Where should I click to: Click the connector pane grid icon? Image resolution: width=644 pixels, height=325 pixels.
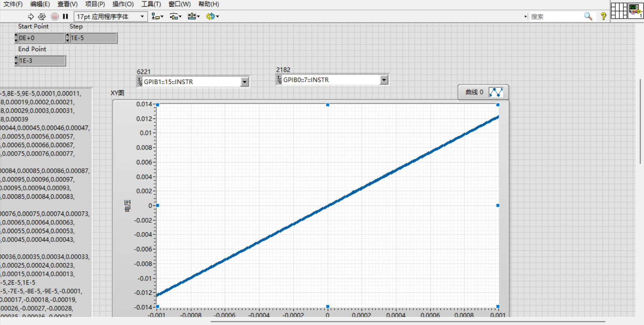point(619,10)
